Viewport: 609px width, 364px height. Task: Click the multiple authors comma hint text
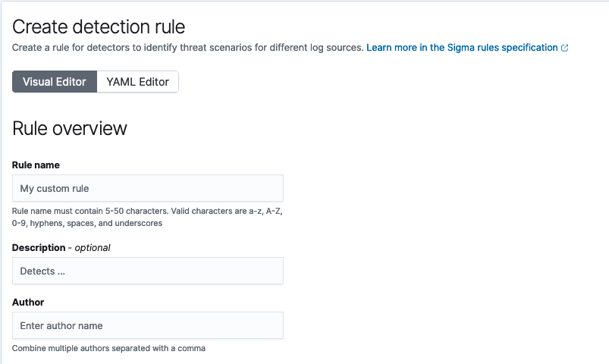[108, 348]
